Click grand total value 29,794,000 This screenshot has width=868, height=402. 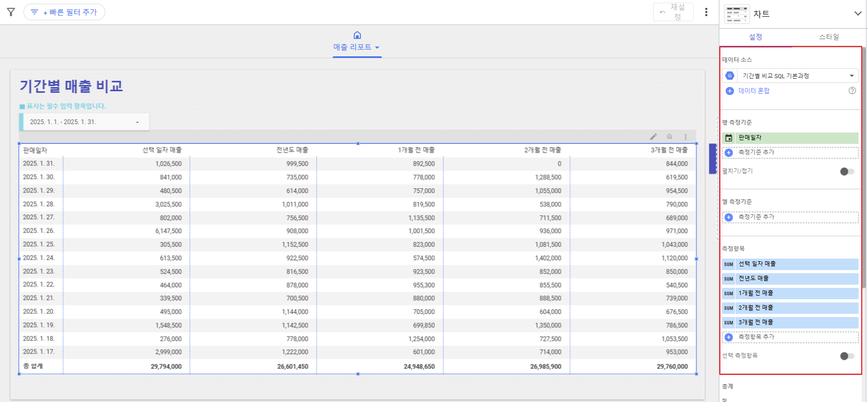tap(166, 367)
